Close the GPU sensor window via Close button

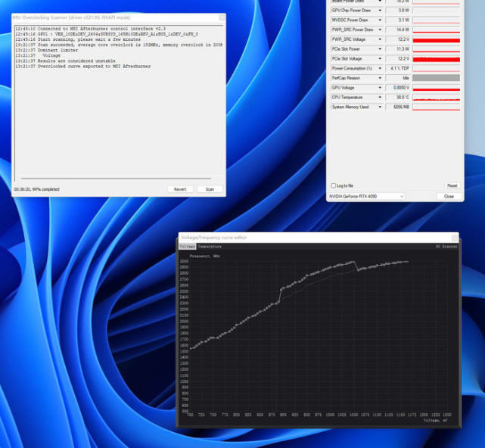tap(449, 196)
